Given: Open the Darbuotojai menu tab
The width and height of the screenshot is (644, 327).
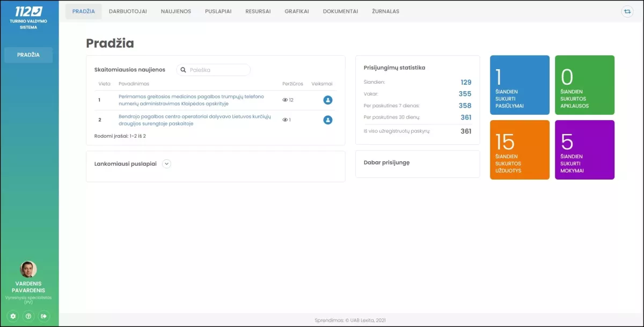Looking at the screenshot, I should tap(128, 11).
